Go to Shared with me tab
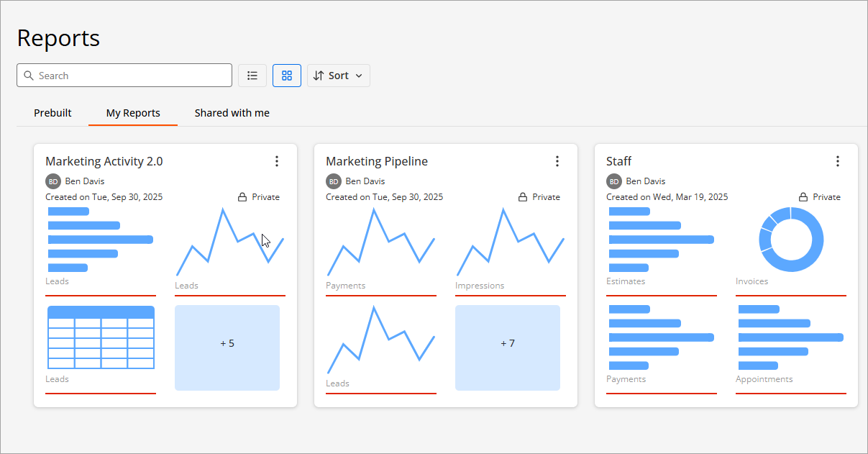Viewport: 868px width, 454px height. coord(232,113)
